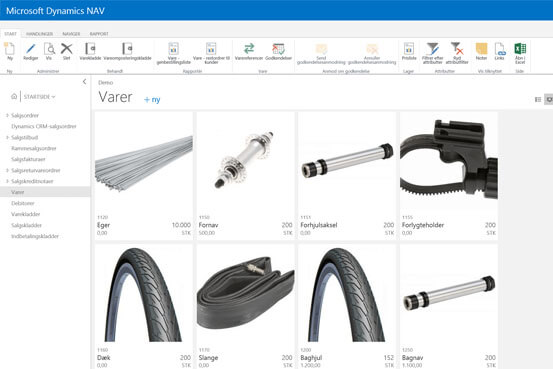Expand the Salgstilbud tree node

coord(7,137)
